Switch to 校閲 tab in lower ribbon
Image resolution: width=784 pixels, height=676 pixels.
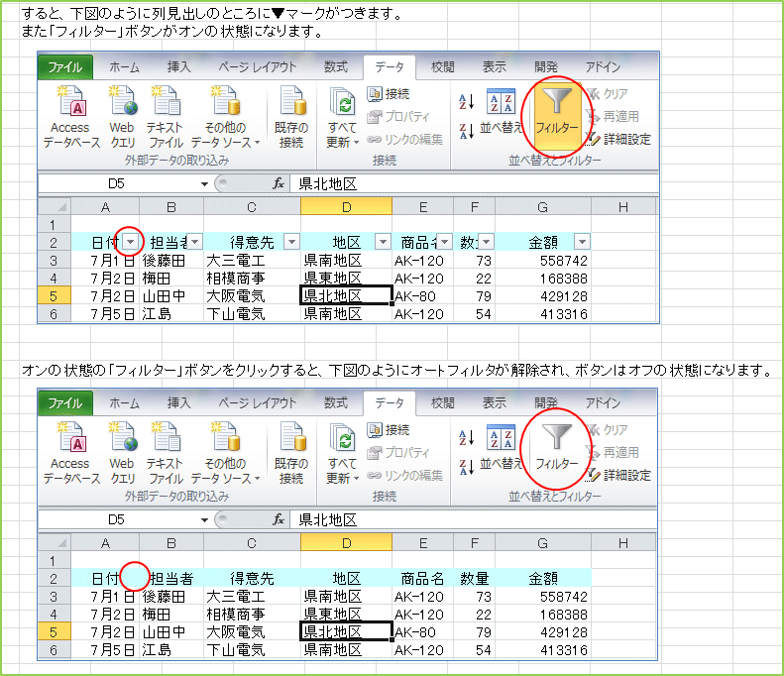[442, 403]
